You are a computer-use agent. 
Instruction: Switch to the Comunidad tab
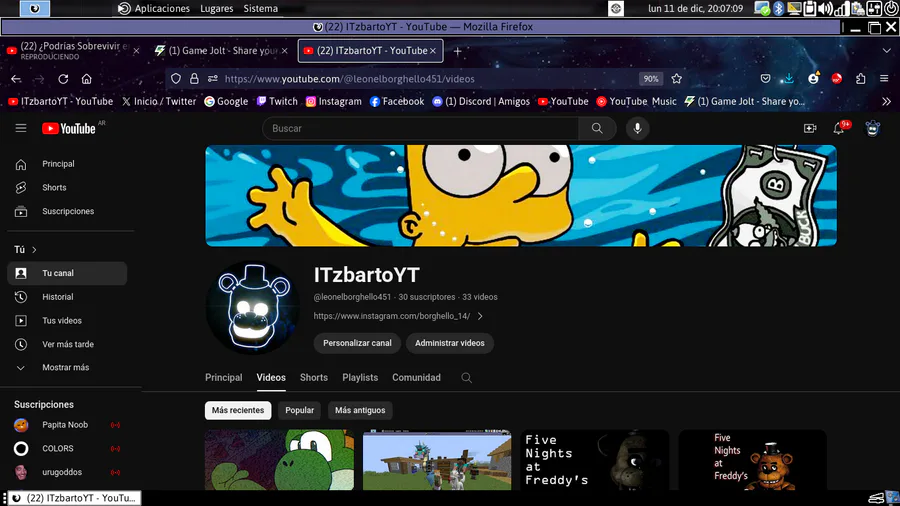[x=416, y=378]
